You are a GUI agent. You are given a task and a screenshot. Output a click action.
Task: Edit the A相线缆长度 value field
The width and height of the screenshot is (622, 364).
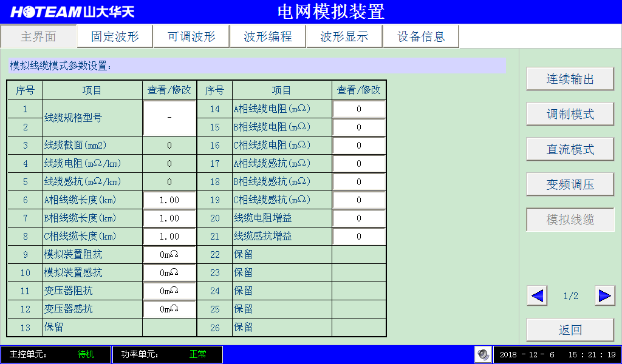tap(169, 200)
